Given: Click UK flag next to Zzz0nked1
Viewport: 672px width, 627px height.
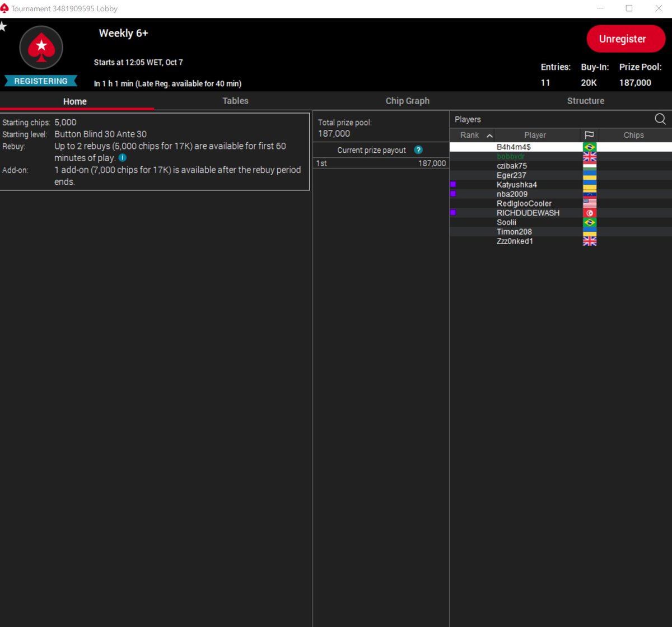Looking at the screenshot, I should click(x=589, y=241).
